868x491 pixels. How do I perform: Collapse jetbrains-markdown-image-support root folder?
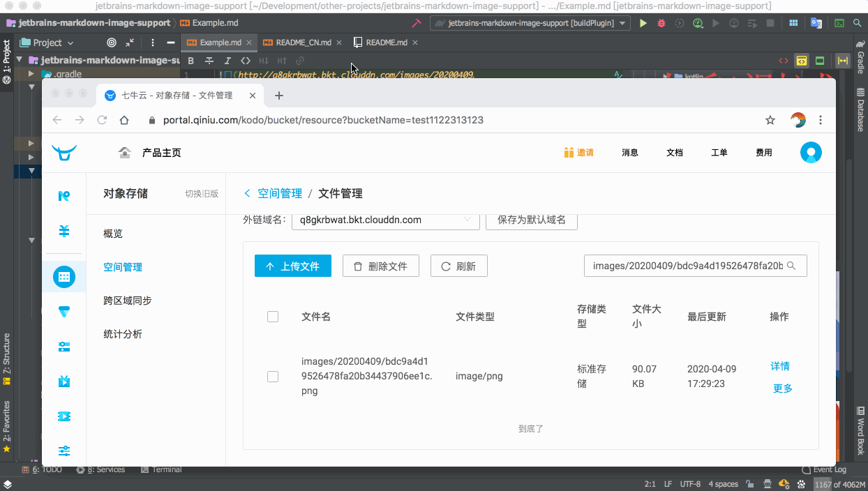click(20, 60)
